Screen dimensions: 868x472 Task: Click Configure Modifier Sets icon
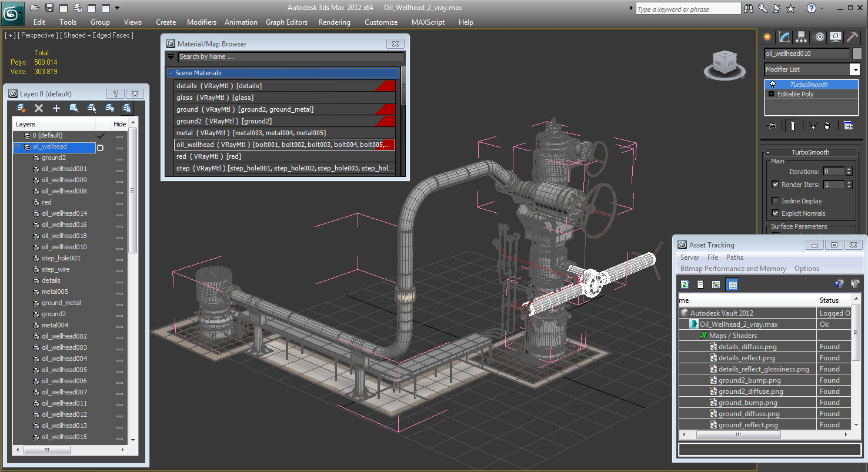click(x=848, y=125)
